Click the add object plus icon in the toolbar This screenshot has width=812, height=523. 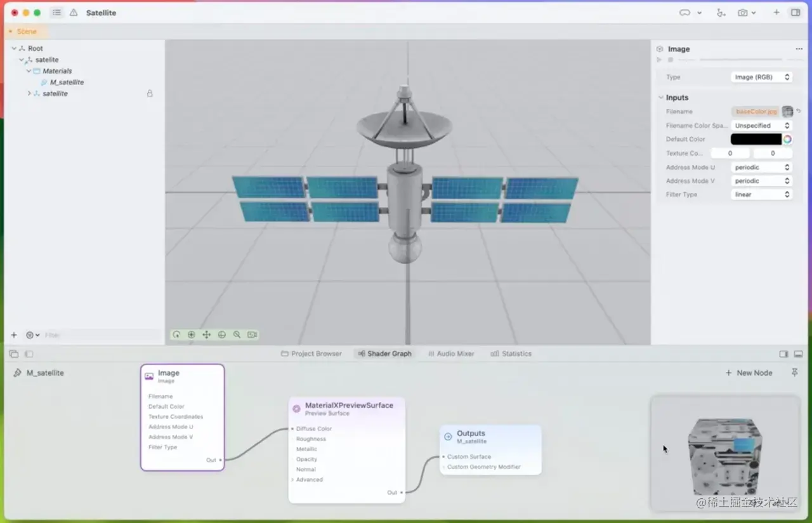coord(775,12)
